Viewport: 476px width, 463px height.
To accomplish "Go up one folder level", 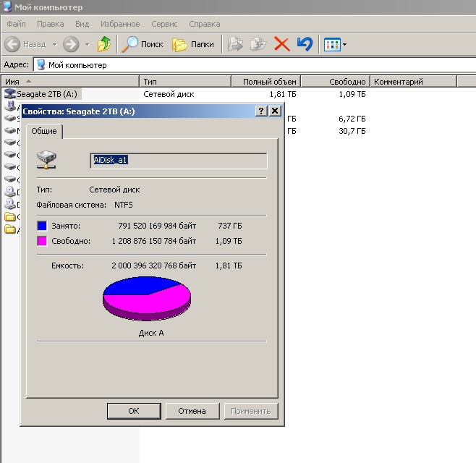I will (104, 44).
